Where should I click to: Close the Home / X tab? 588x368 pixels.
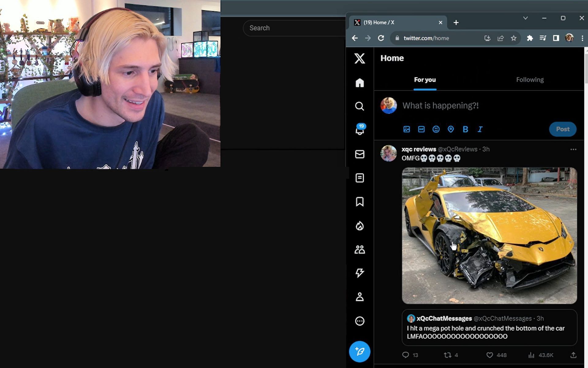[440, 22]
